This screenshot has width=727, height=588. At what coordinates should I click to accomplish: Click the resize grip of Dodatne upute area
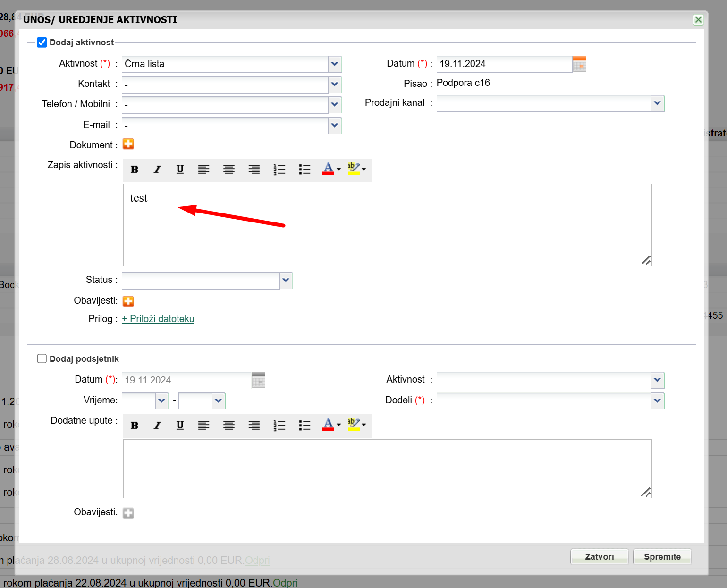coord(646,492)
